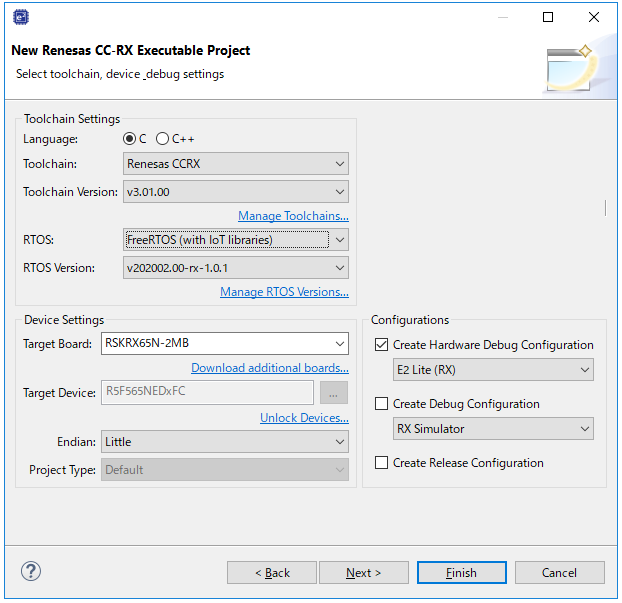Image resolution: width=622 pixels, height=603 pixels.
Task: Click the 'Endian:' label
Action: point(76,442)
